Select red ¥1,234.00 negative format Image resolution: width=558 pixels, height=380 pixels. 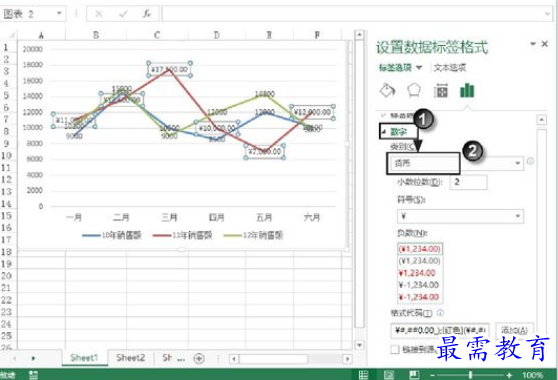417,273
